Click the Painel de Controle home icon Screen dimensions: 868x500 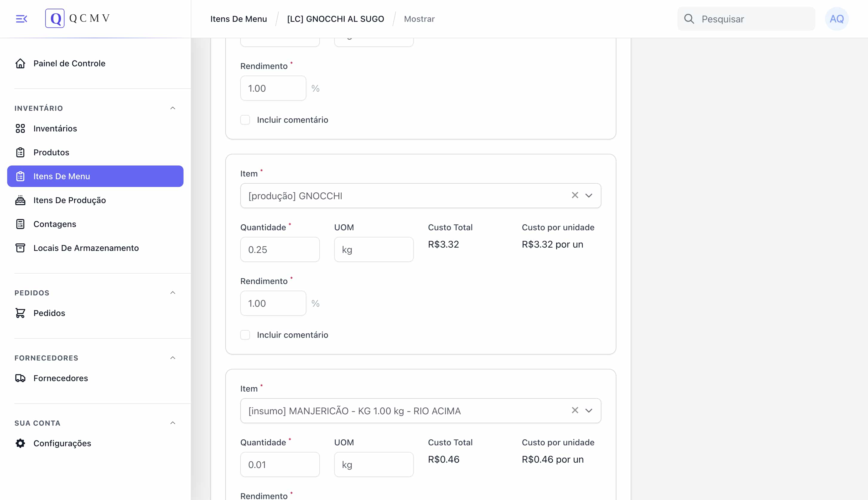[x=20, y=63]
